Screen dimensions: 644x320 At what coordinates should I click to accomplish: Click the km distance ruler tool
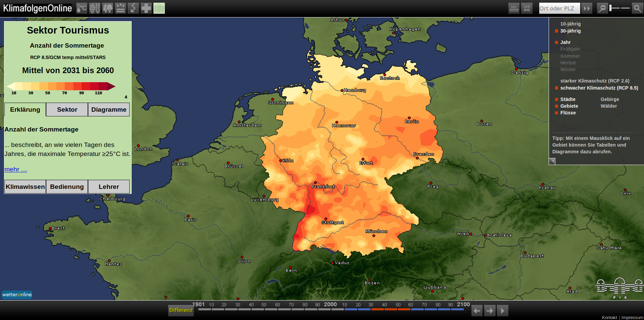(514, 8)
